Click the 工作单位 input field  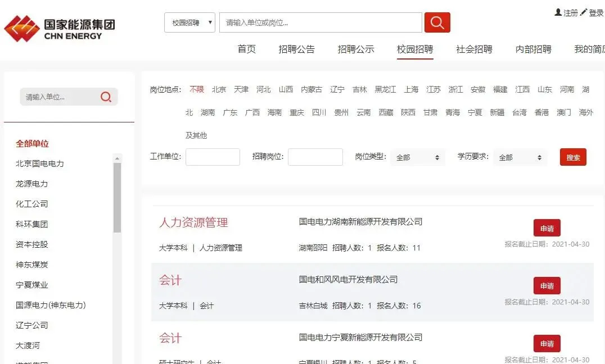point(213,157)
